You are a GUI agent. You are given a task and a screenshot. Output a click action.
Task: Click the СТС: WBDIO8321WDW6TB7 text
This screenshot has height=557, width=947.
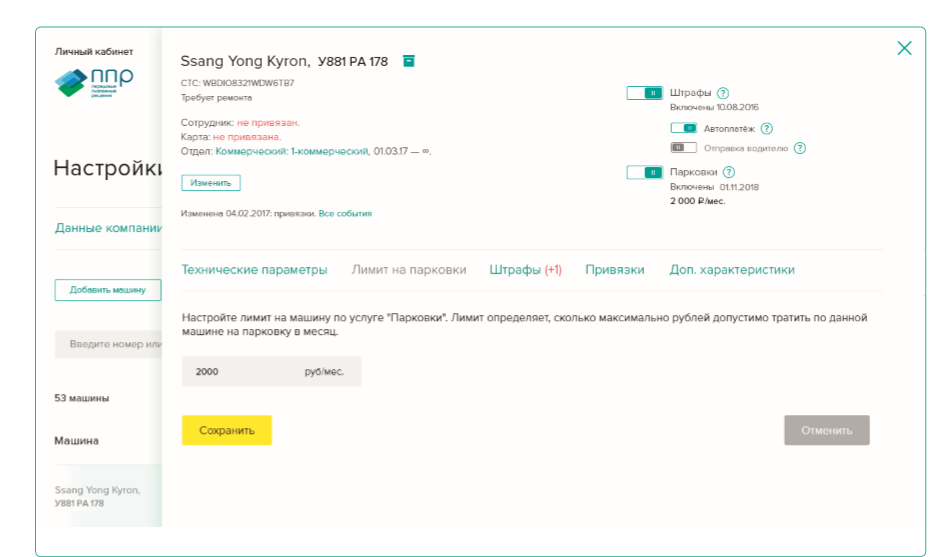(x=237, y=83)
